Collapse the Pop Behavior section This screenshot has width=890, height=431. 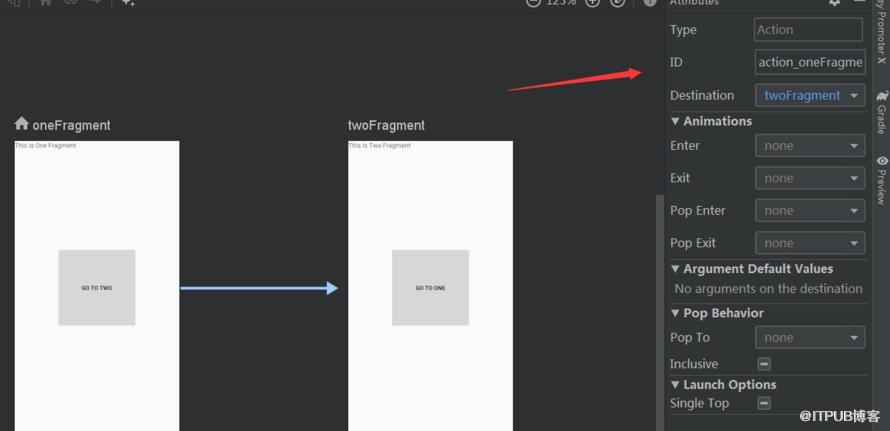pyautogui.click(x=675, y=313)
